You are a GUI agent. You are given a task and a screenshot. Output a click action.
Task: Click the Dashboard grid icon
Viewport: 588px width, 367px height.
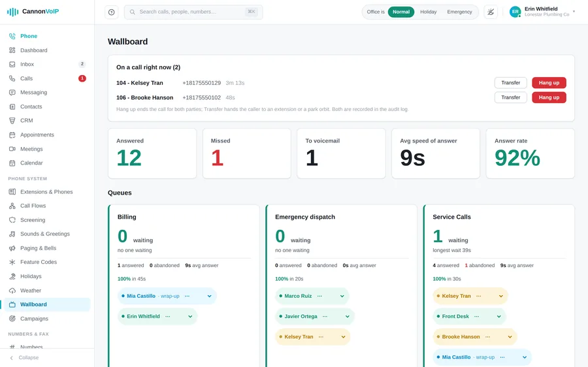pyautogui.click(x=12, y=50)
